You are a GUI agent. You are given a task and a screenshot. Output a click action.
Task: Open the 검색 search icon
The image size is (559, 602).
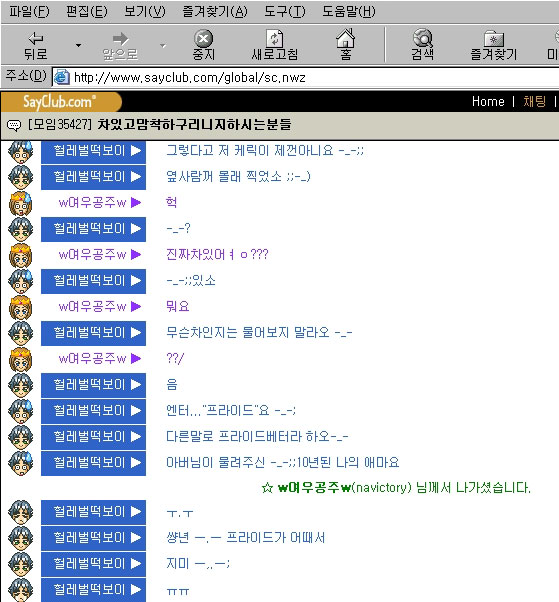pyautogui.click(x=423, y=38)
